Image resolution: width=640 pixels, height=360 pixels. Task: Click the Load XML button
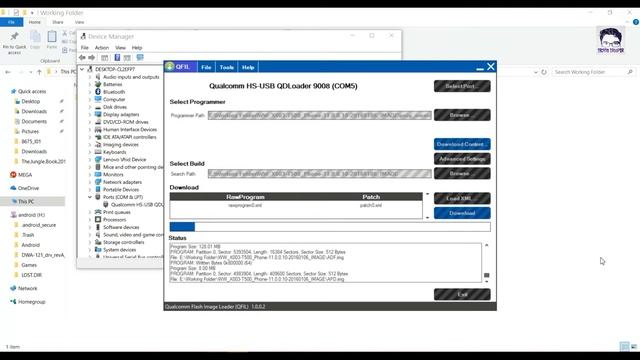462,198
